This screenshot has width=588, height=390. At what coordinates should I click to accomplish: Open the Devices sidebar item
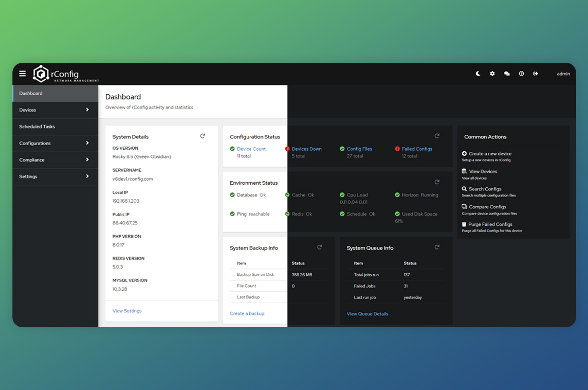(x=56, y=110)
